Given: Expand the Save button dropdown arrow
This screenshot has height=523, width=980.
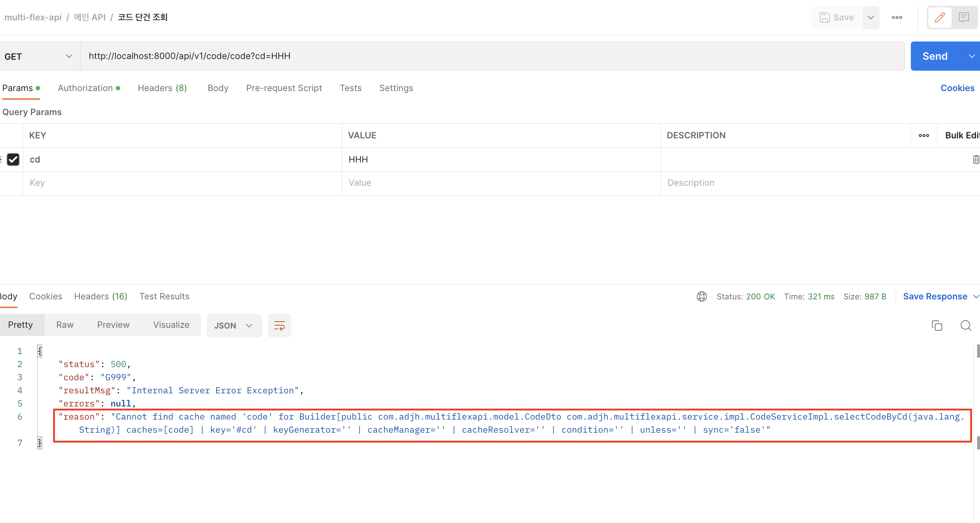Looking at the screenshot, I should coord(870,17).
